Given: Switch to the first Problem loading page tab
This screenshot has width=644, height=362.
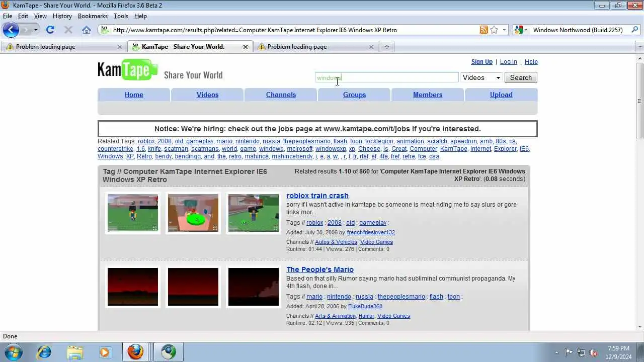Looking at the screenshot, I should 63,47.
